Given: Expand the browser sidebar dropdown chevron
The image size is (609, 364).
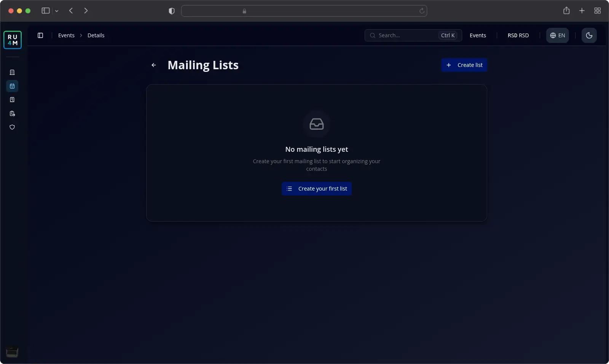Looking at the screenshot, I should coord(57,11).
